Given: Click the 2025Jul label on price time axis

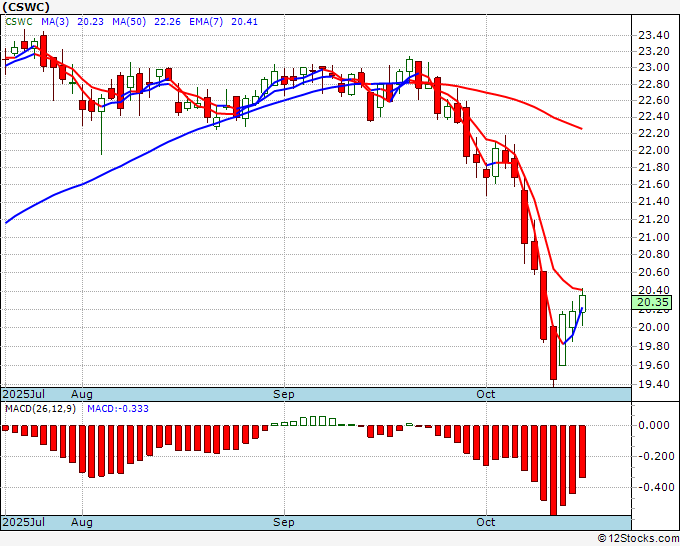Looking at the screenshot, I should pos(24,394).
